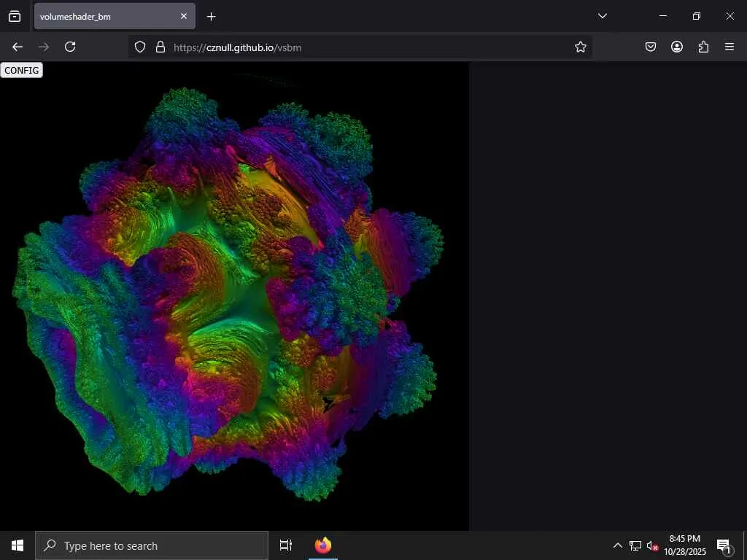Open the tracking protection shield icon

139,47
